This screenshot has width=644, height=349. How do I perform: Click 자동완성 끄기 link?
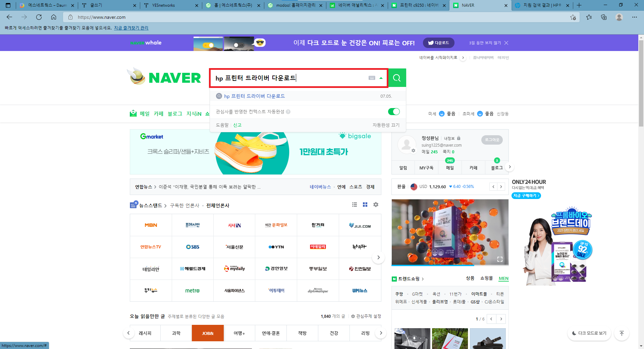pos(386,125)
